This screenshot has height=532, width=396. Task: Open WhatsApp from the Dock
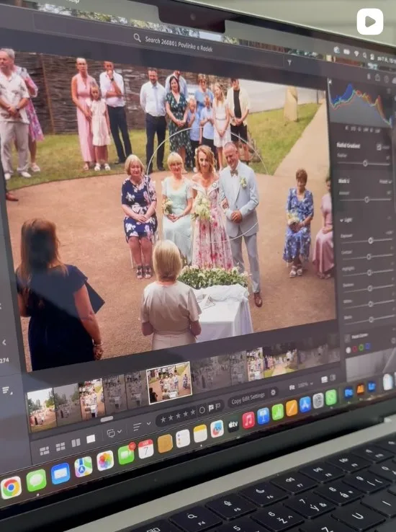tap(331, 398)
